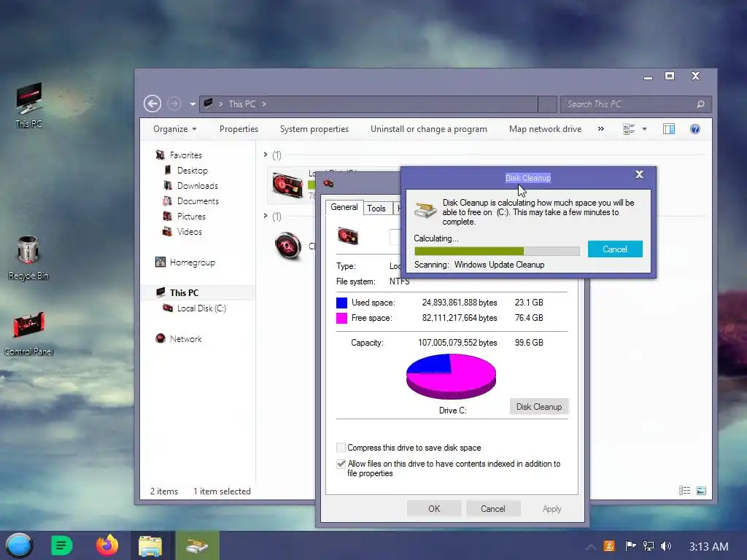Click the Disk Cleanup progress bar
This screenshot has height=560, width=747.
point(497,251)
